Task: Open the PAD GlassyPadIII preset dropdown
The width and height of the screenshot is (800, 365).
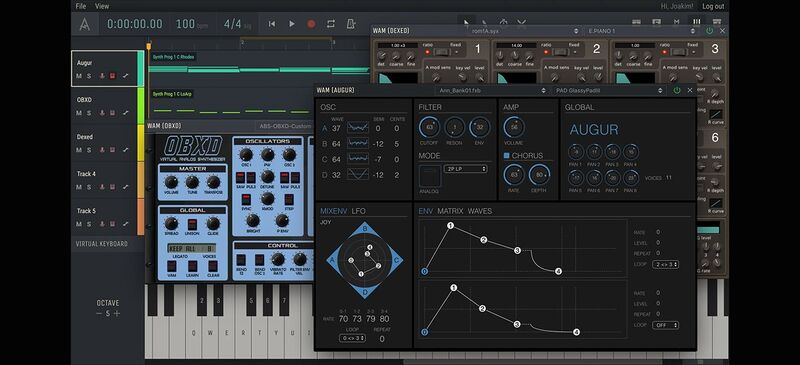Action: click(609, 90)
